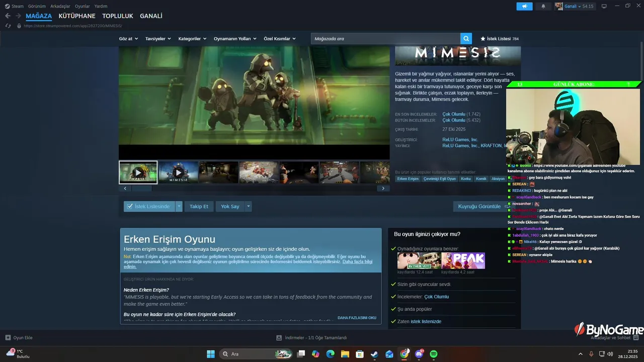Open the downloads icon in bottom bar
This screenshot has width=644, height=362.
point(279,338)
